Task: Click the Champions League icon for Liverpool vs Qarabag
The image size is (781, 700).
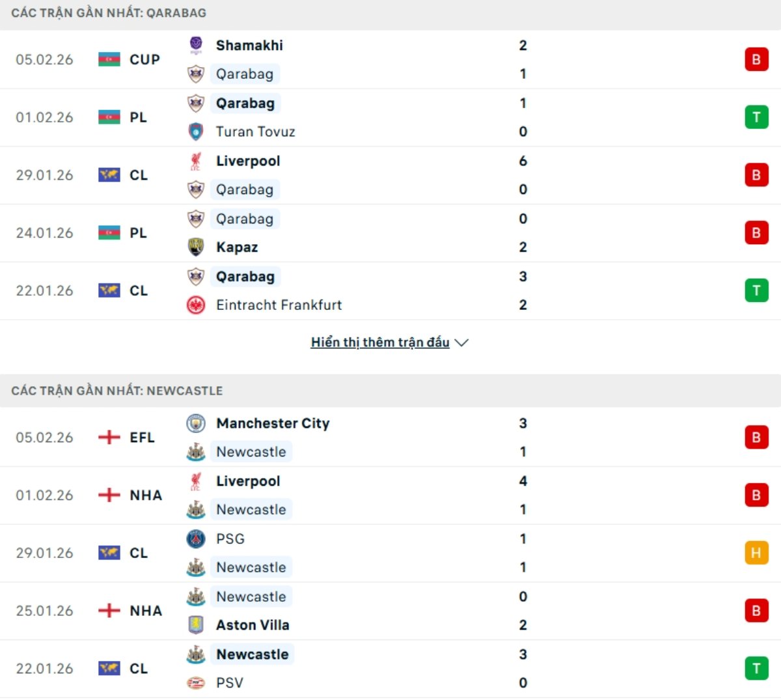Action: tap(109, 175)
